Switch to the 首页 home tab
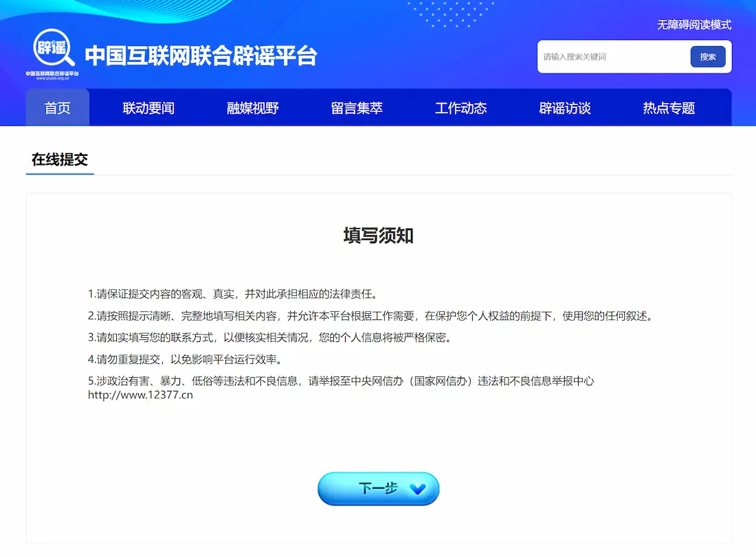Image resolution: width=756 pixels, height=557 pixels. pos(57,107)
